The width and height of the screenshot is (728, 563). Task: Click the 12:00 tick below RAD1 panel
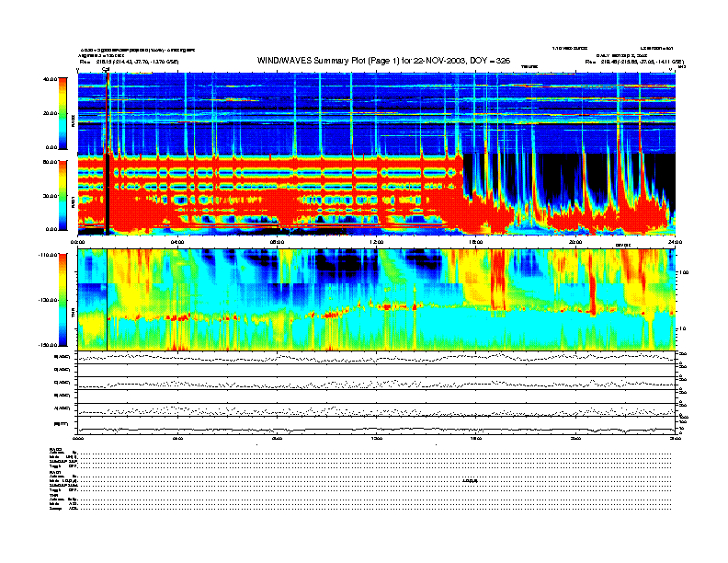point(377,242)
